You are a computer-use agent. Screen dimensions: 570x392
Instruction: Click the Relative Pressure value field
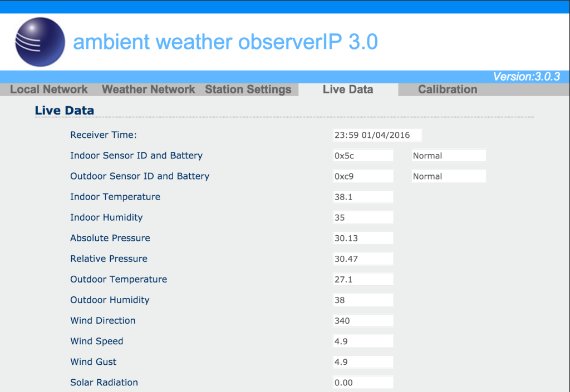(363, 259)
